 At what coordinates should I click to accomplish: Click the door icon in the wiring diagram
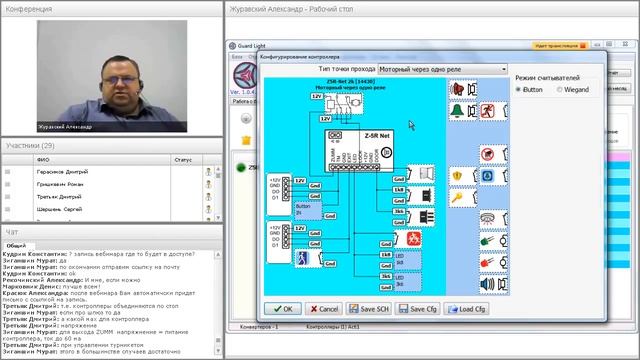click(x=421, y=174)
